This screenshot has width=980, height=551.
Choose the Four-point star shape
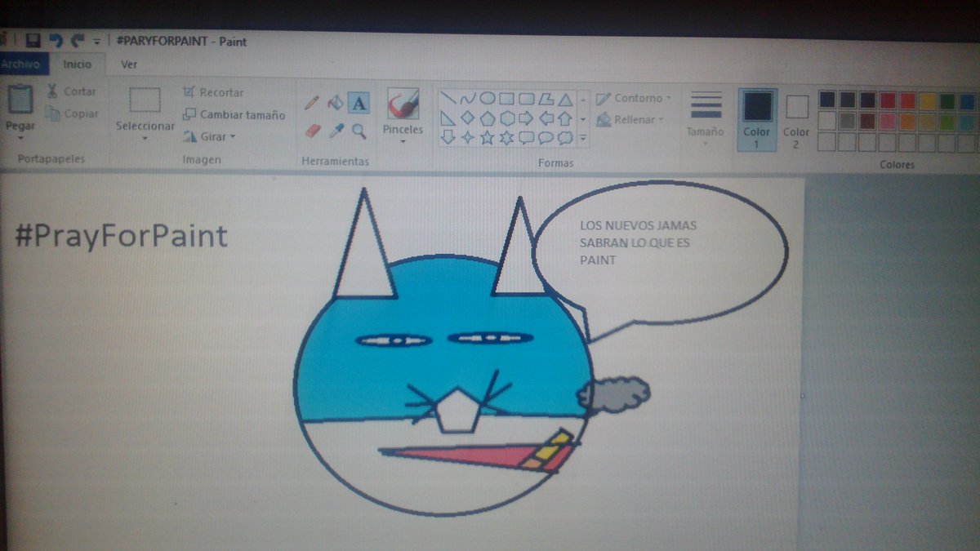coord(468,138)
